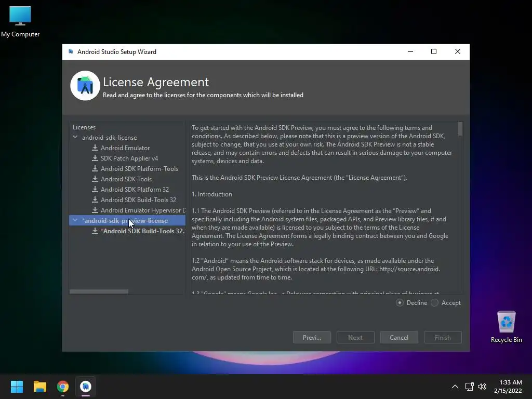The width and height of the screenshot is (532, 399).
Task: Click the Finish button
Action: pyautogui.click(x=443, y=337)
